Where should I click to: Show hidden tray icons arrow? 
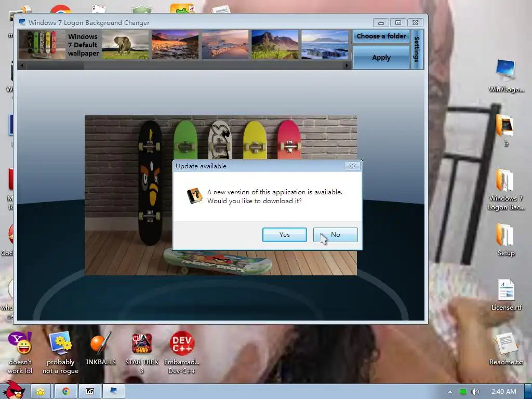(x=450, y=392)
